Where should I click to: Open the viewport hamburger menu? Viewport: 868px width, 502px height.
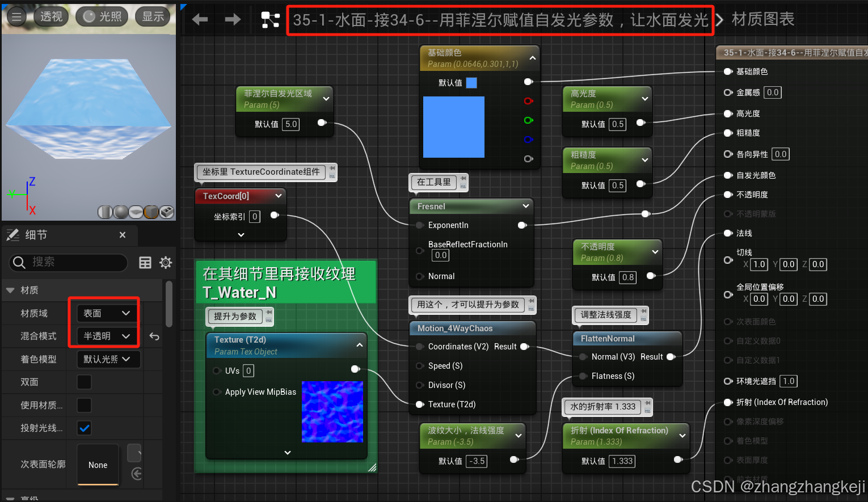point(16,16)
